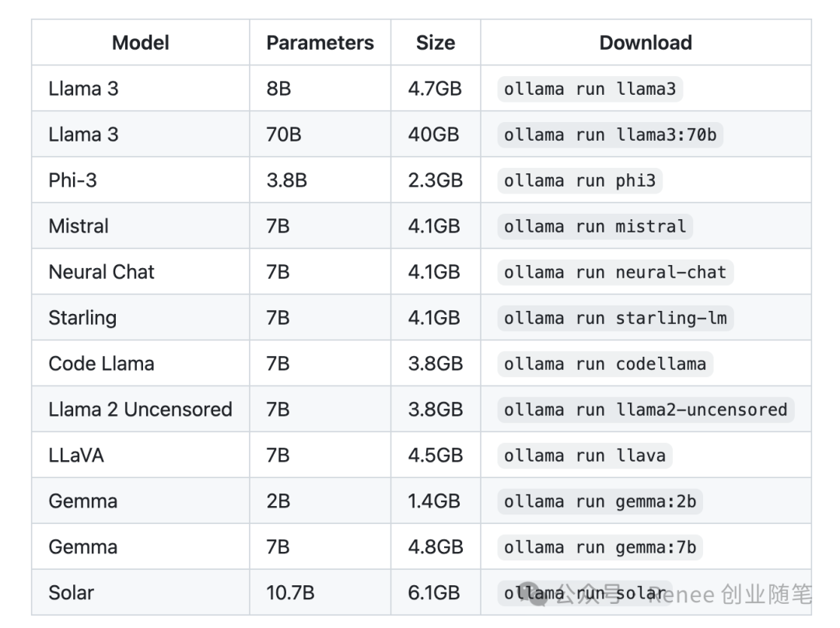840x628 pixels.
Task: Select the Llama 3 name in the 8B row
Action: (x=83, y=89)
